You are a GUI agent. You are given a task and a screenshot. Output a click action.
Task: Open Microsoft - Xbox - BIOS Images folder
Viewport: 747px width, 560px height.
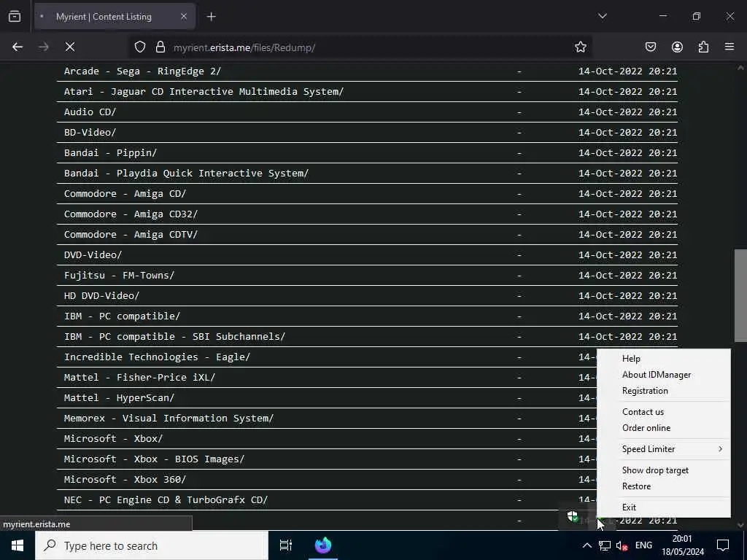click(155, 459)
